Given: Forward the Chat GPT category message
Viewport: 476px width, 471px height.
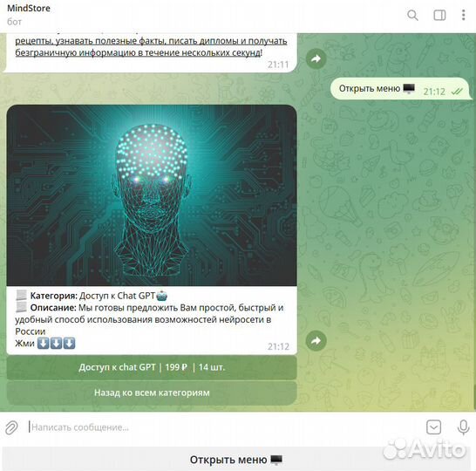Looking at the screenshot, I should pos(316,340).
